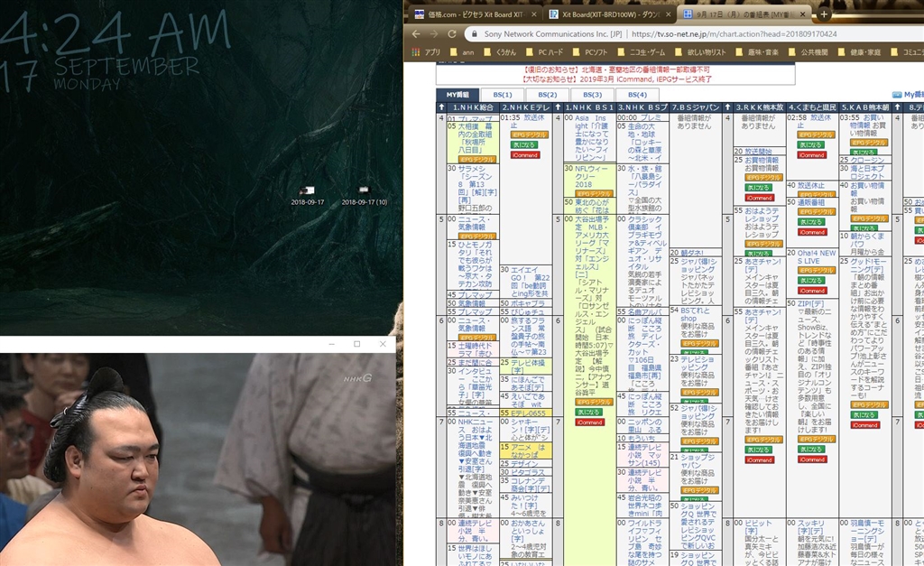Viewport: 924px width, 566px height.
Task: Maximize the NHK G TV viewer window
Action: tap(356, 344)
